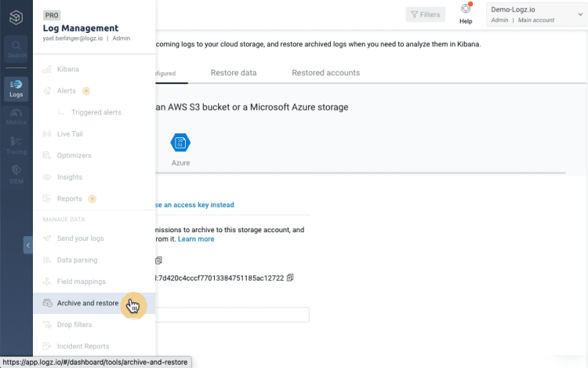The image size is (588, 368).
Task: Choose the Azure storage icon
Action: pos(181,143)
